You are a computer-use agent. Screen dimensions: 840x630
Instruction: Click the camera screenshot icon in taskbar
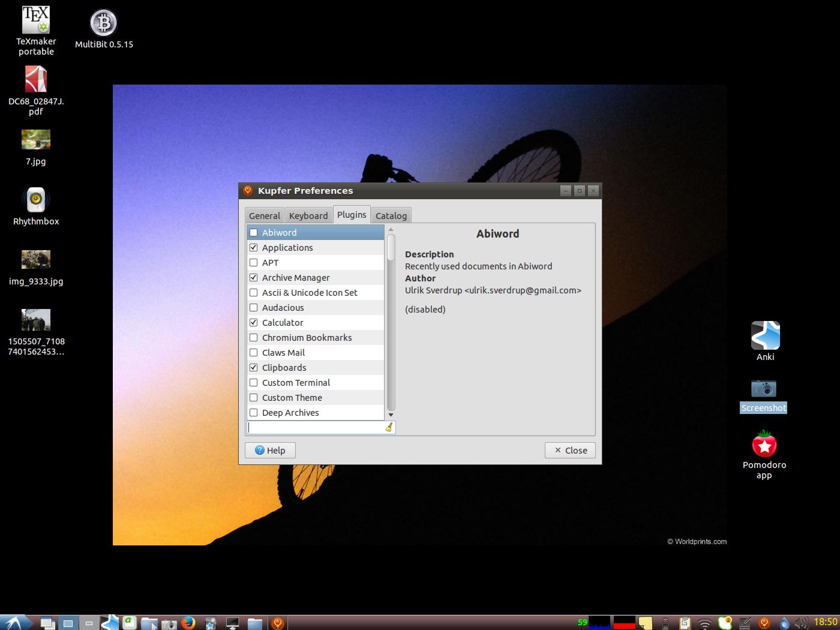click(x=169, y=624)
